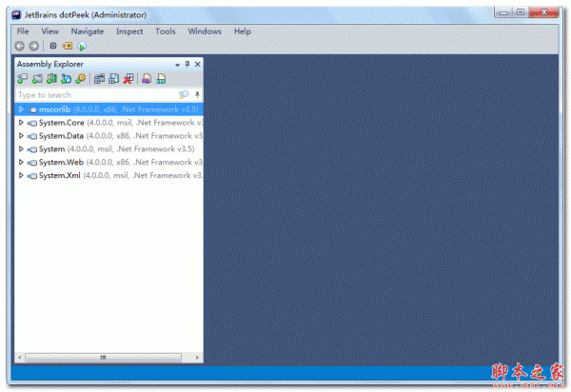Open the Assembly Explorer window position dropdown

[x=177, y=65]
